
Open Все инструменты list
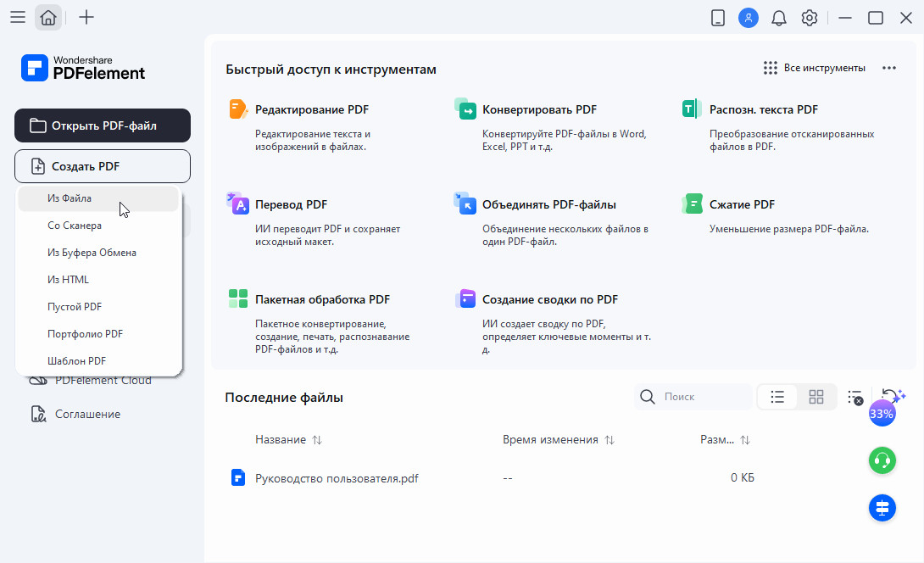click(x=814, y=68)
